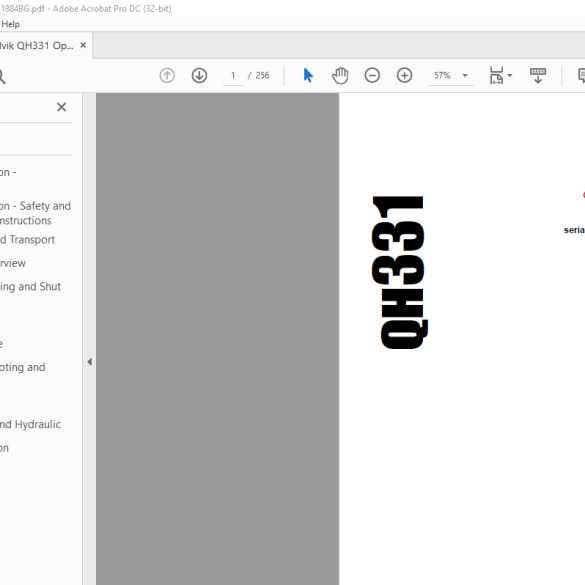Viewport: 585px width, 585px height.
Task: Close the bookmarks panel
Action: [62, 107]
